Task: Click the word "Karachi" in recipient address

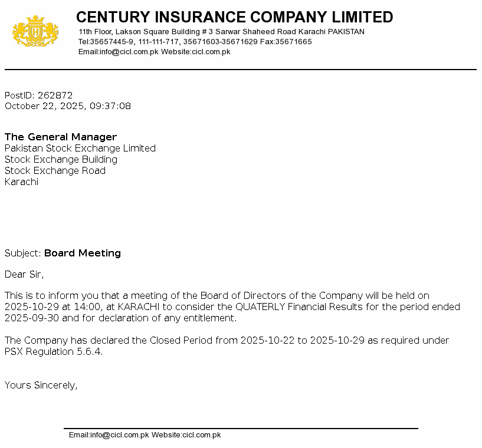Action: point(21,182)
